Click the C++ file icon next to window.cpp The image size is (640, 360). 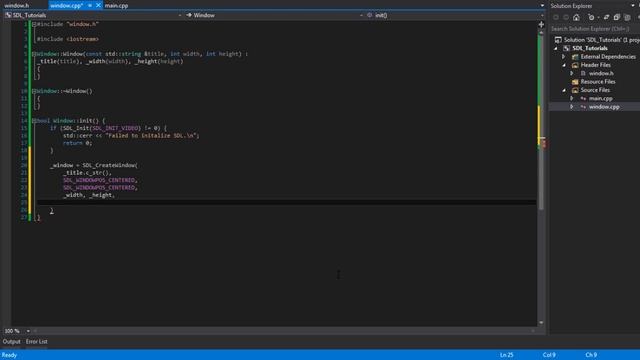point(583,107)
